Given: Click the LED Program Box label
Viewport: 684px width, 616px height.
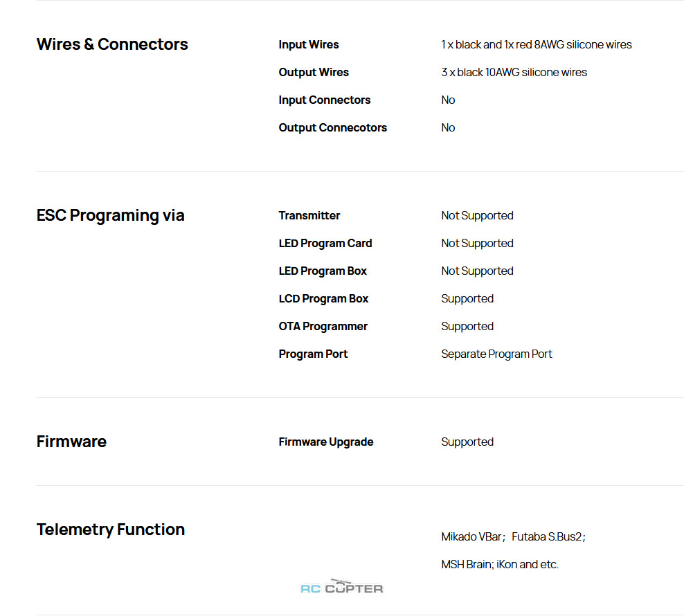Looking at the screenshot, I should pyautogui.click(x=323, y=271).
